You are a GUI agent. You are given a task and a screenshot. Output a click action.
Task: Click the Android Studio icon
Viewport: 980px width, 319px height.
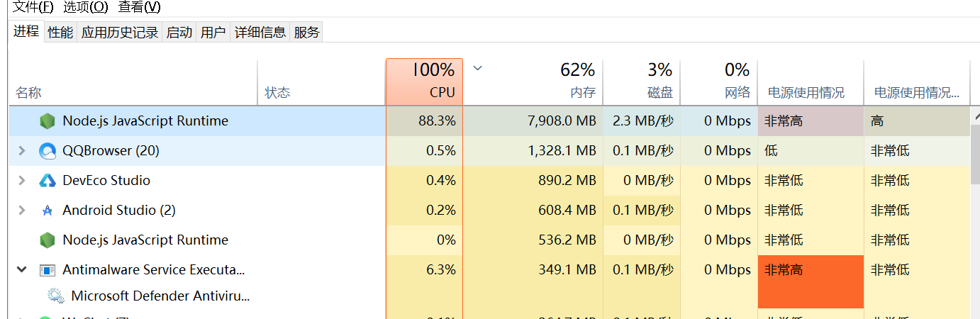click(x=48, y=211)
